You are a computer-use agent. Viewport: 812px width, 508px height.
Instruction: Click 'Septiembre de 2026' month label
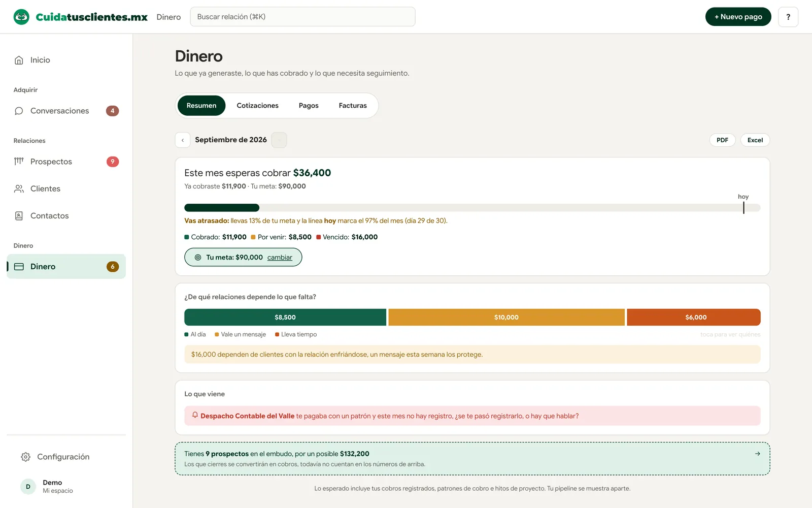(x=231, y=140)
